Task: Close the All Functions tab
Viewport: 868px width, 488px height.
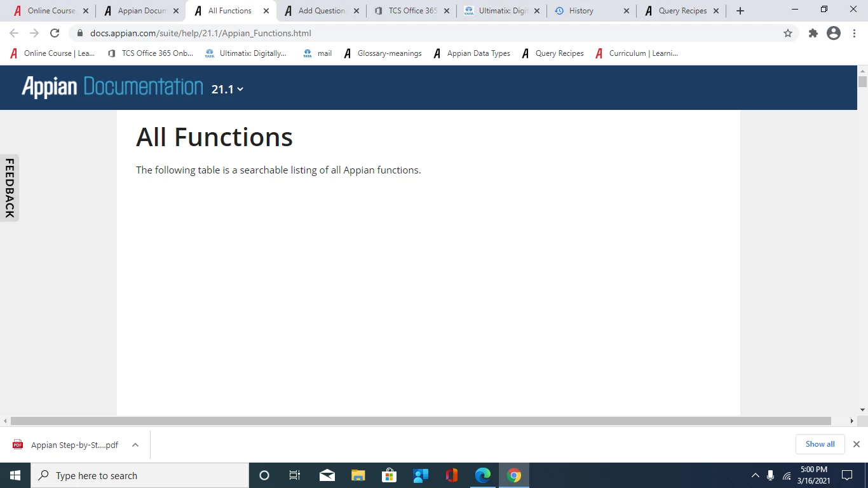Action: (x=266, y=11)
